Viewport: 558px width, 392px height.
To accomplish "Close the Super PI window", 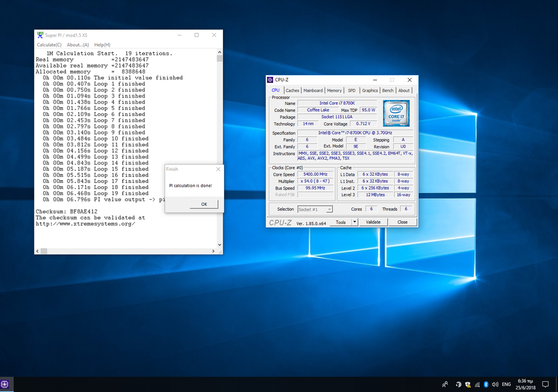I will tap(214, 35).
